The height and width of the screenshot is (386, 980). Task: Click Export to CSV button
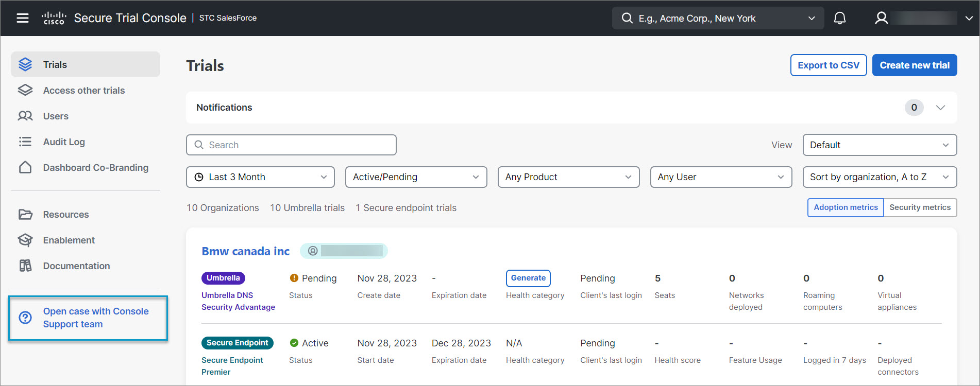click(x=829, y=65)
